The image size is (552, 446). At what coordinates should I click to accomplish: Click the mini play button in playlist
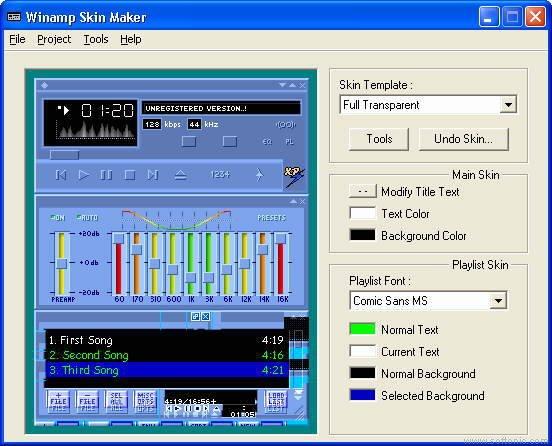click(x=177, y=409)
